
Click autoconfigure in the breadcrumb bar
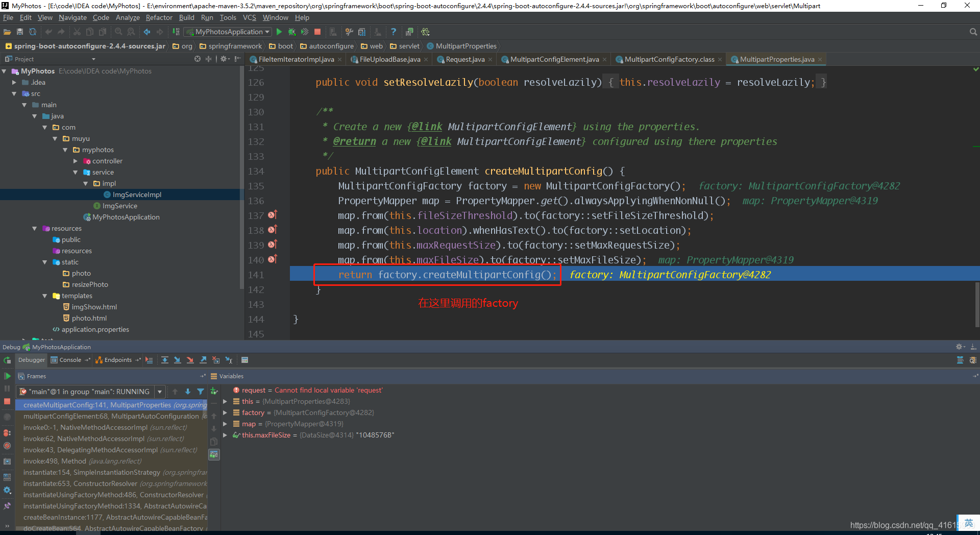331,46
